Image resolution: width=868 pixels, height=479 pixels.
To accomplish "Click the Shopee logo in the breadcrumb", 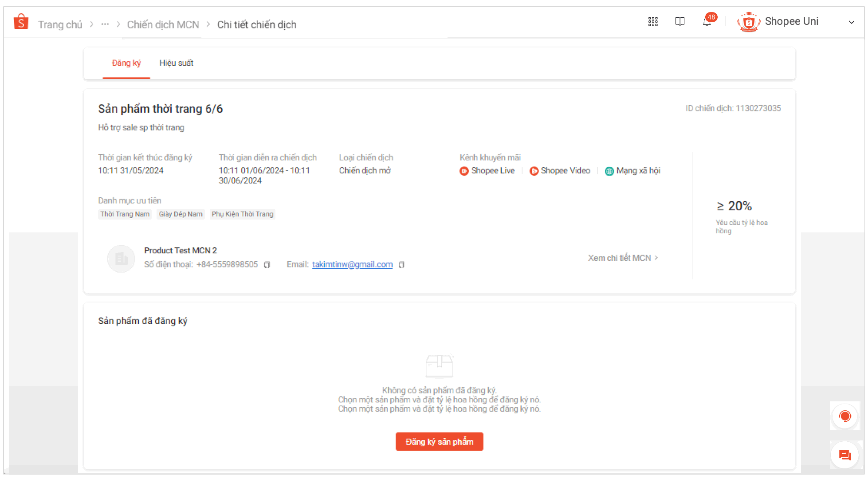I will [20, 21].
